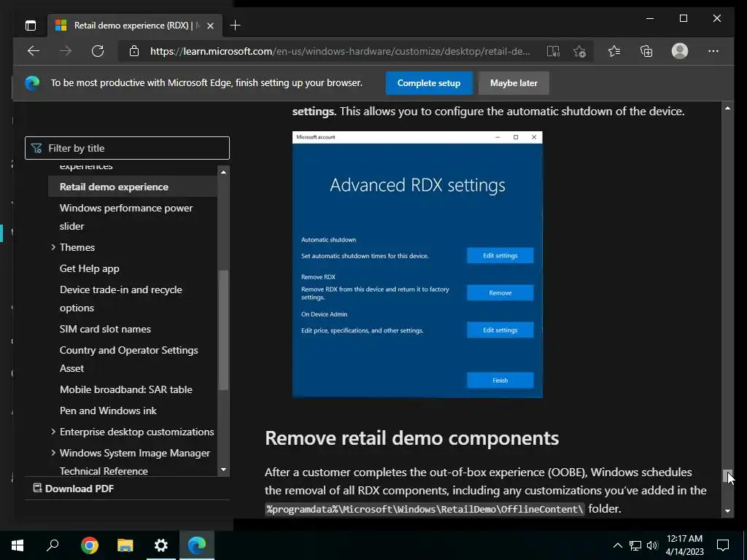The image size is (747, 560).
Task: Open Device trade-in and recycle options
Action: point(120,298)
